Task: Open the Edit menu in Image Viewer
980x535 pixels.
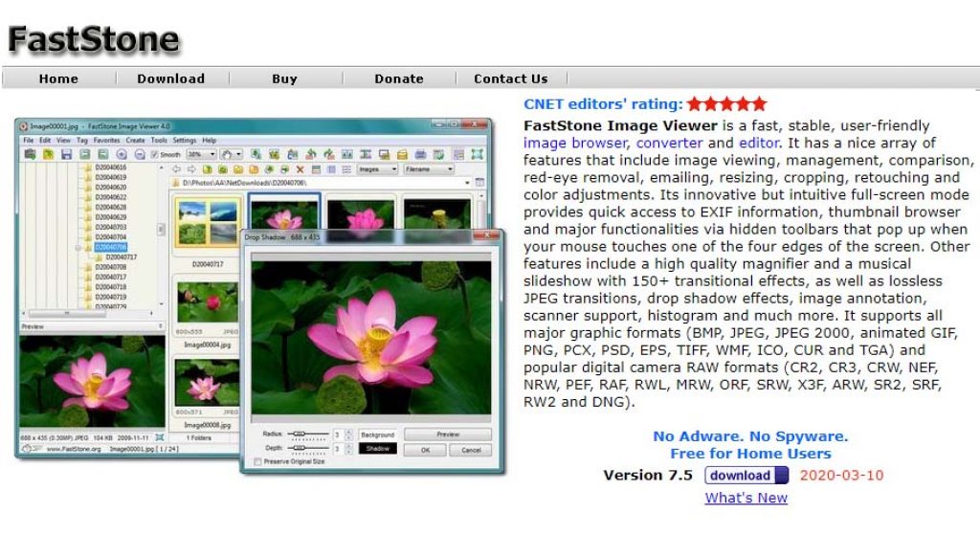Action: click(x=45, y=141)
